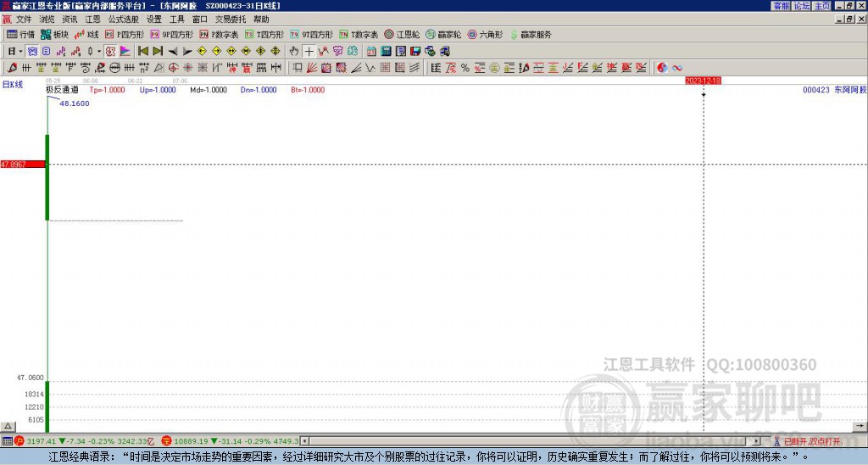Open the 工具 menu
The image size is (868, 465).
pos(176,20)
